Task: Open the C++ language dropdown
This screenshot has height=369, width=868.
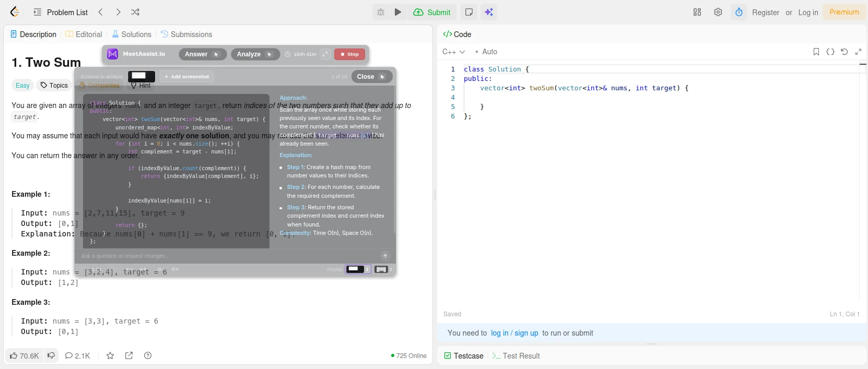Action: [453, 52]
